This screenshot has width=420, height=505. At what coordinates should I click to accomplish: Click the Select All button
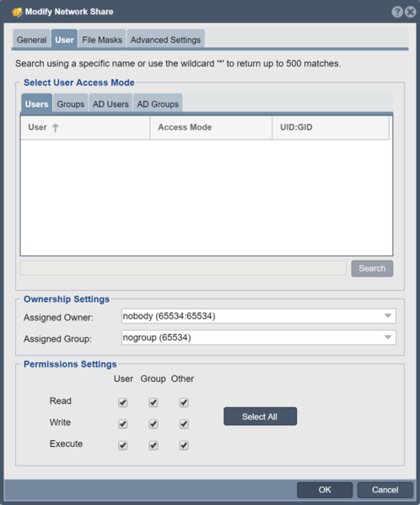click(x=261, y=416)
